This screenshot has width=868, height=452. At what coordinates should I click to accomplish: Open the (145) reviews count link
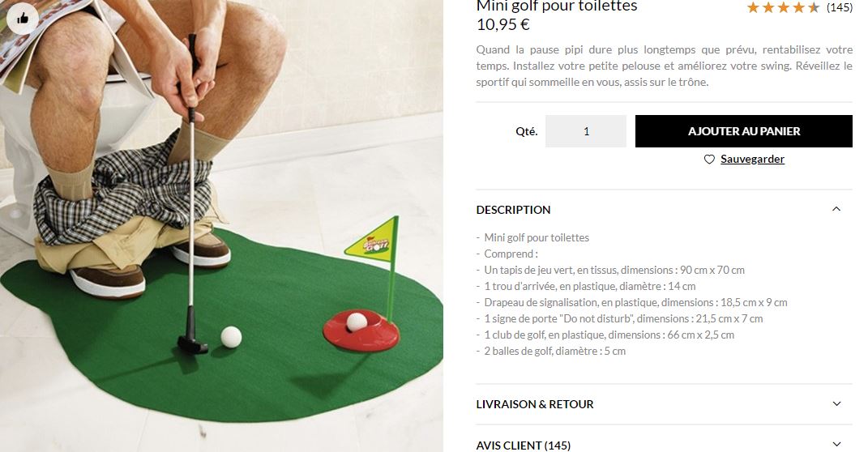tap(839, 7)
